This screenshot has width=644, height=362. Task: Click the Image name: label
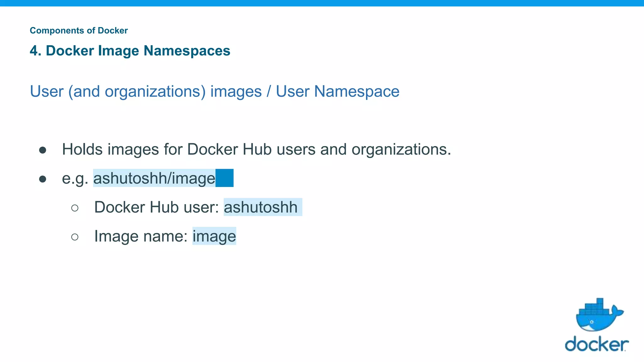tap(141, 236)
